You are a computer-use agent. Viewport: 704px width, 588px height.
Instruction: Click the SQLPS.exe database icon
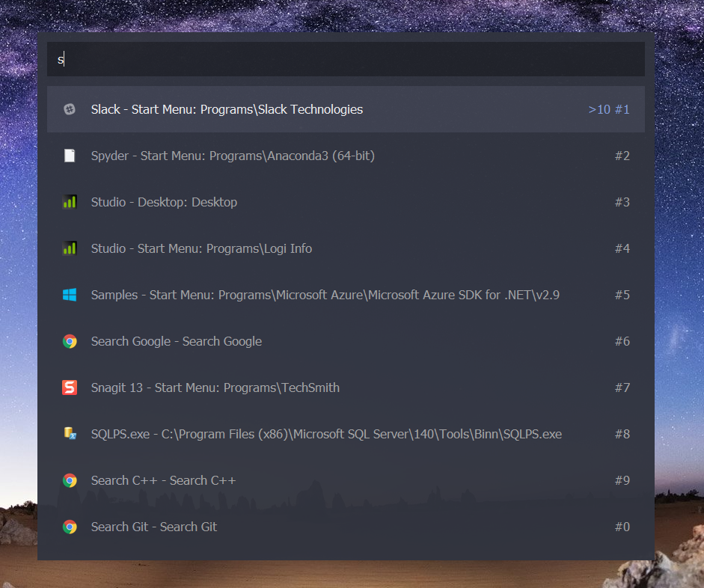(70, 434)
